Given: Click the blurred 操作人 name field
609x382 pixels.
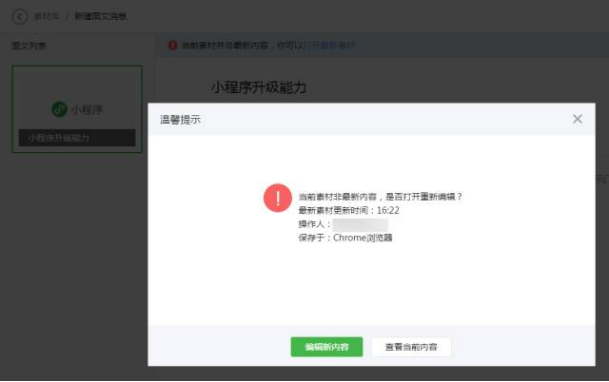Looking at the screenshot, I should 360,224.
